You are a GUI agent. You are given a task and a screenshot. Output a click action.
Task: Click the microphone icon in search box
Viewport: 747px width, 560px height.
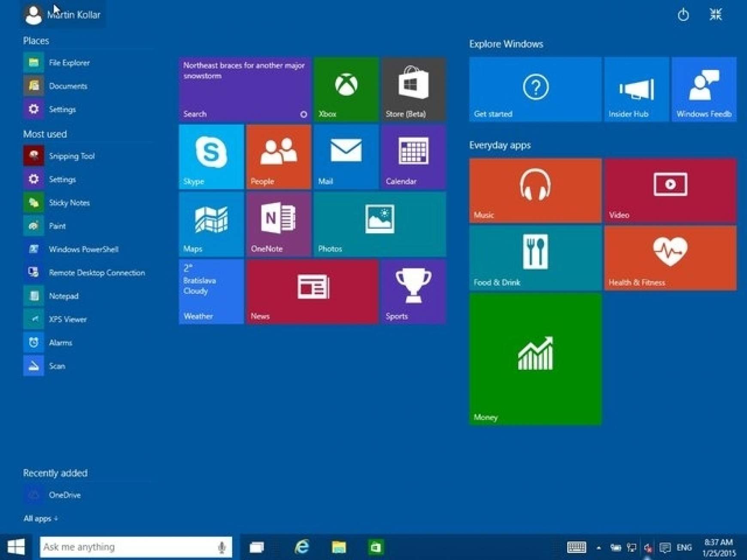tap(222, 547)
